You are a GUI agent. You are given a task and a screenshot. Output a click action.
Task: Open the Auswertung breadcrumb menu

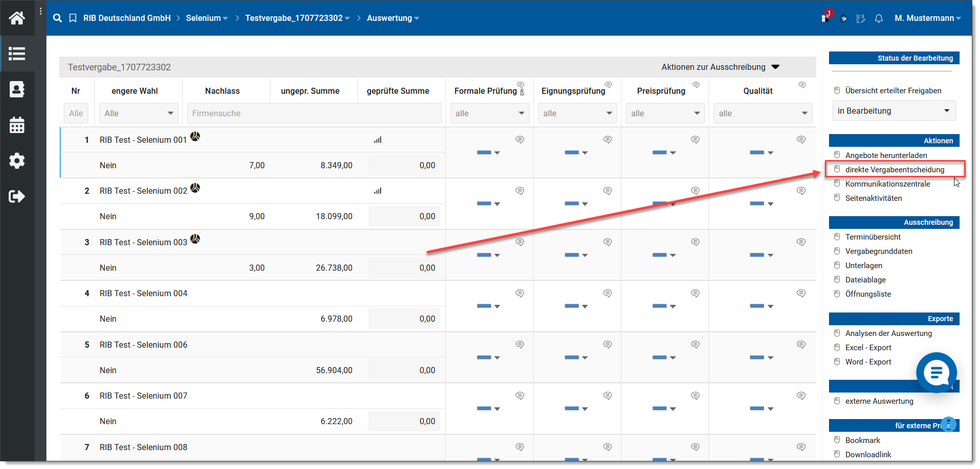(393, 18)
